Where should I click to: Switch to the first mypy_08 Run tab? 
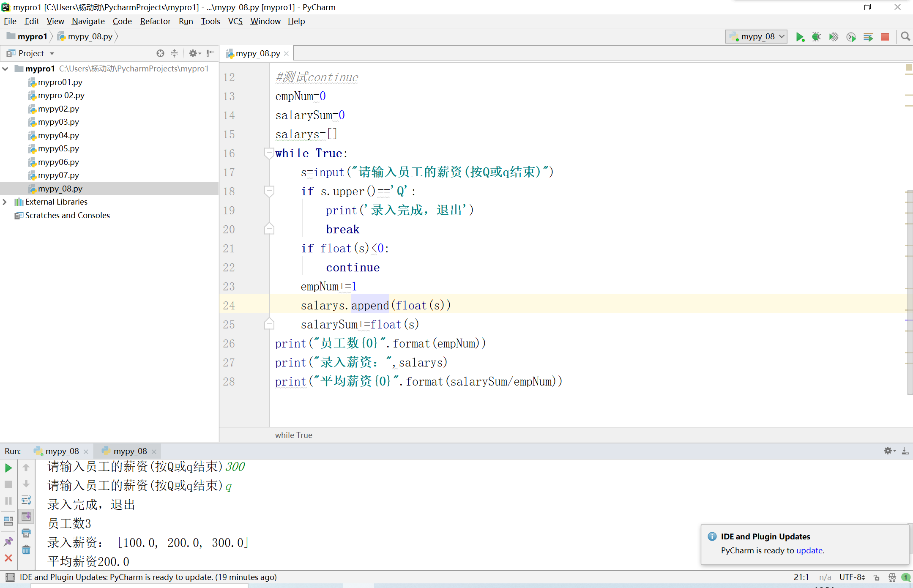[x=62, y=451]
